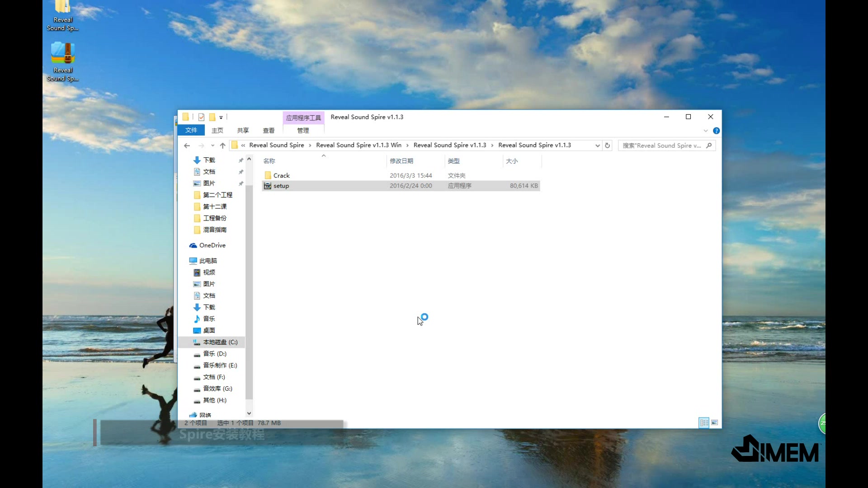Open the Crack folder
Image resolution: width=868 pixels, height=488 pixels.
(281, 174)
